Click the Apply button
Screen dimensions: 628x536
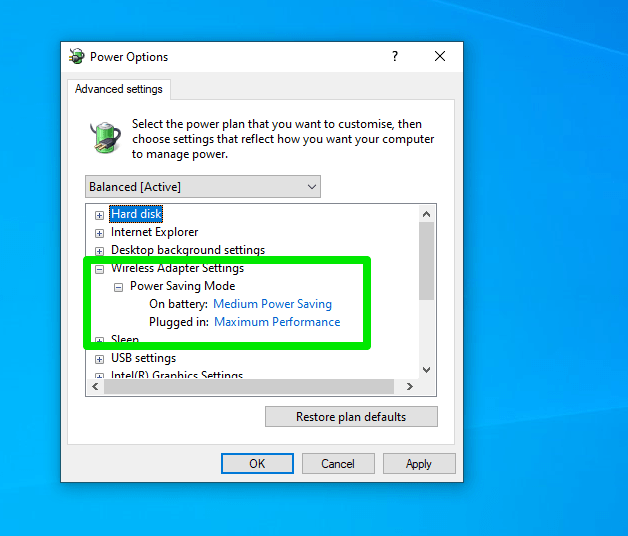(x=419, y=463)
